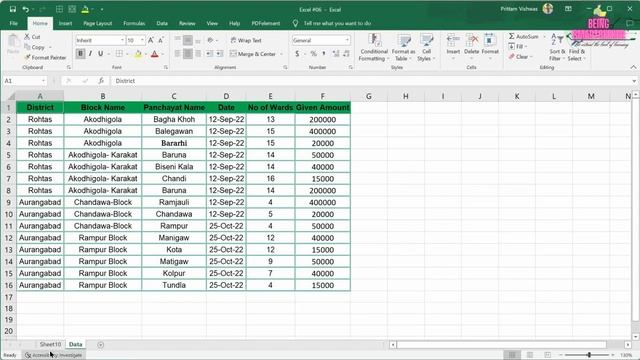Activate Format Painter
The width and height of the screenshot is (640, 360).
coord(45,58)
